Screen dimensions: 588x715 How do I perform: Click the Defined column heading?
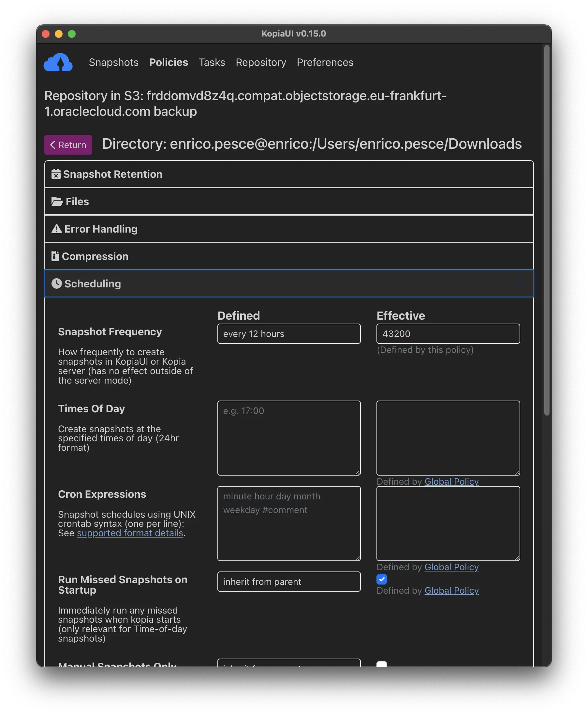[239, 315]
